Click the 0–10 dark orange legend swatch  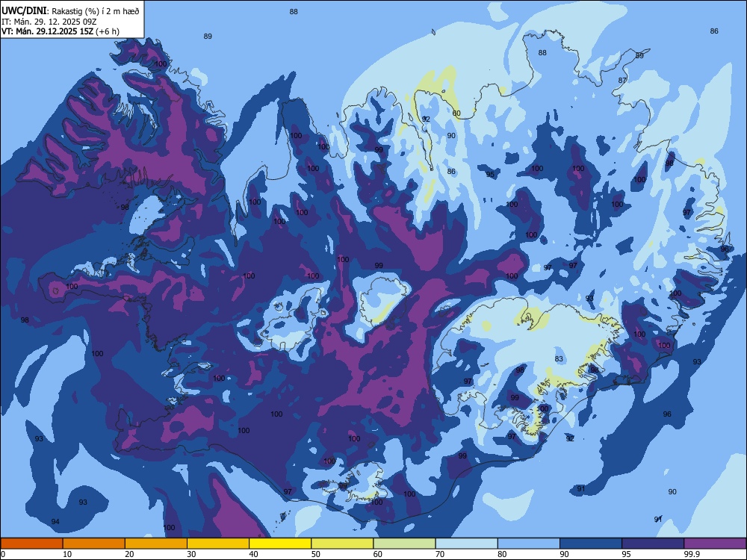(x=31, y=544)
